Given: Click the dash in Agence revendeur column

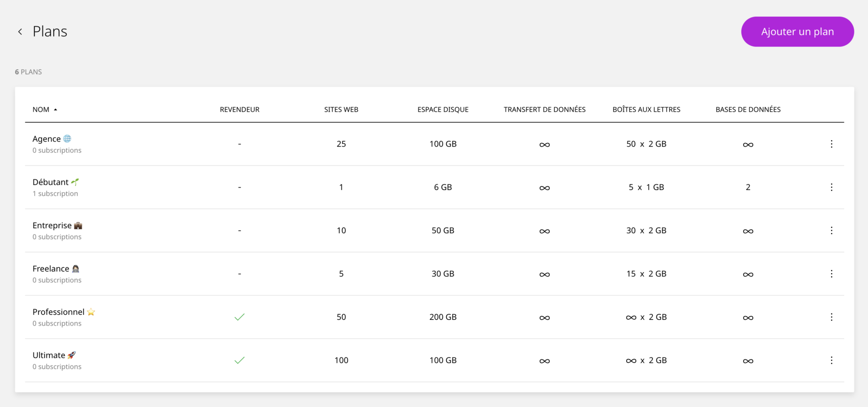Looking at the screenshot, I should tap(240, 144).
